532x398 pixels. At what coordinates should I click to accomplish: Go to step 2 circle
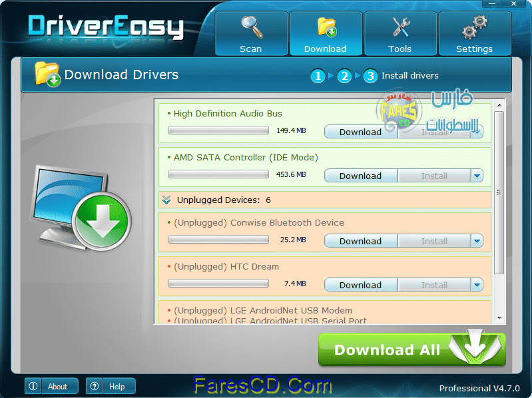click(x=344, y=76)
